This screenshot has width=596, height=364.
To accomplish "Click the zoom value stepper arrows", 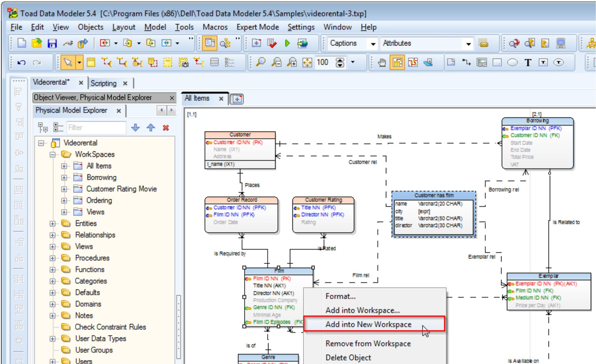I will [340, 62].
